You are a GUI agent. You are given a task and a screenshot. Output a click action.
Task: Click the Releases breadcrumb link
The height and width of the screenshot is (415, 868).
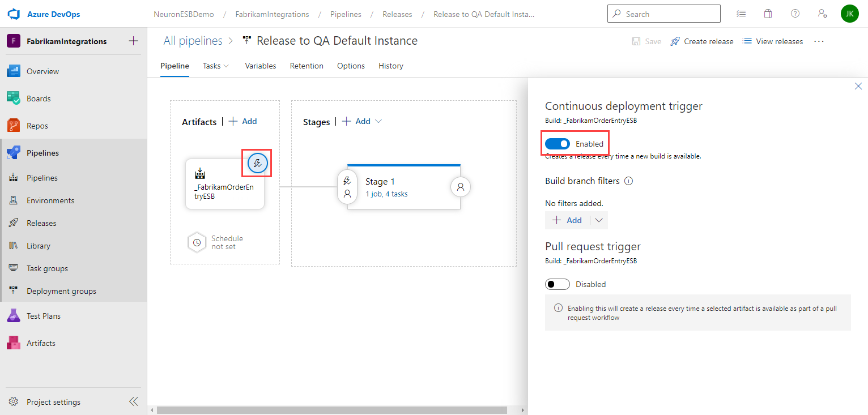397,14
